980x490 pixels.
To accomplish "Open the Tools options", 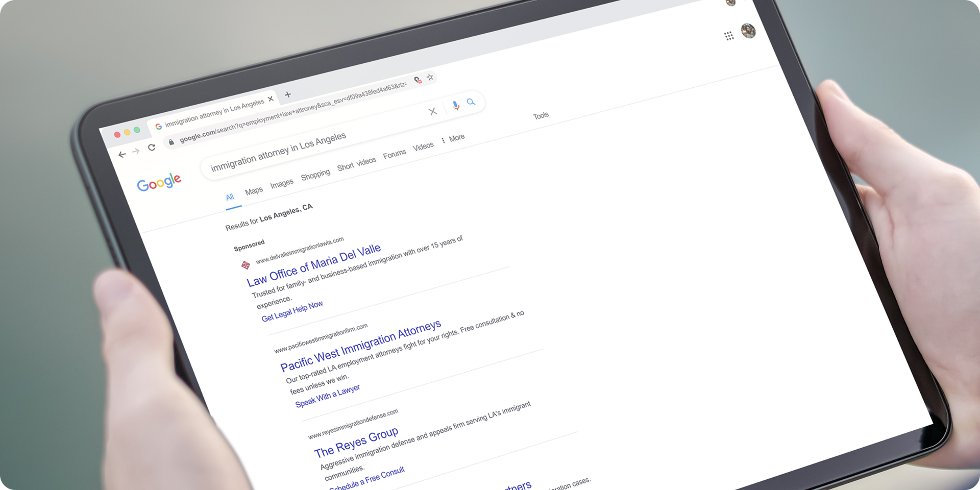I will (x=541, y=115).
